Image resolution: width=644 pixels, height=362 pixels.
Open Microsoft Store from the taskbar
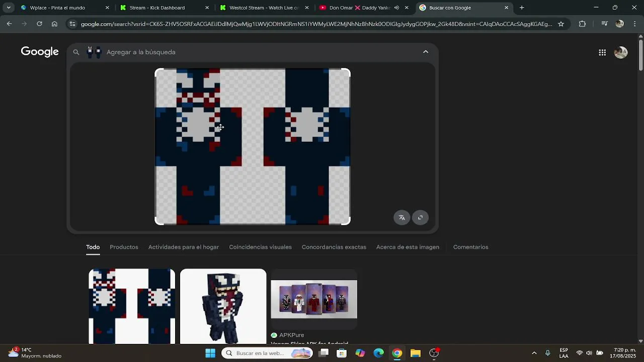[x=342, y=353]
